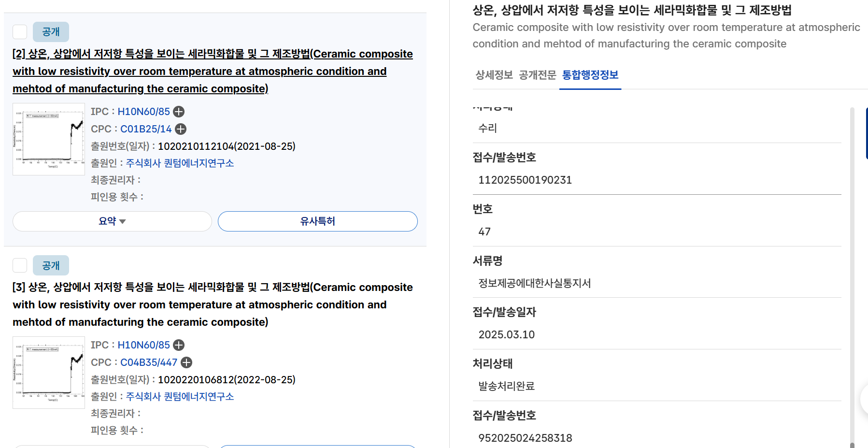The image size is (868, 448).
Task: Open the graph thumbnail for result 3
Action: [49, 373]
